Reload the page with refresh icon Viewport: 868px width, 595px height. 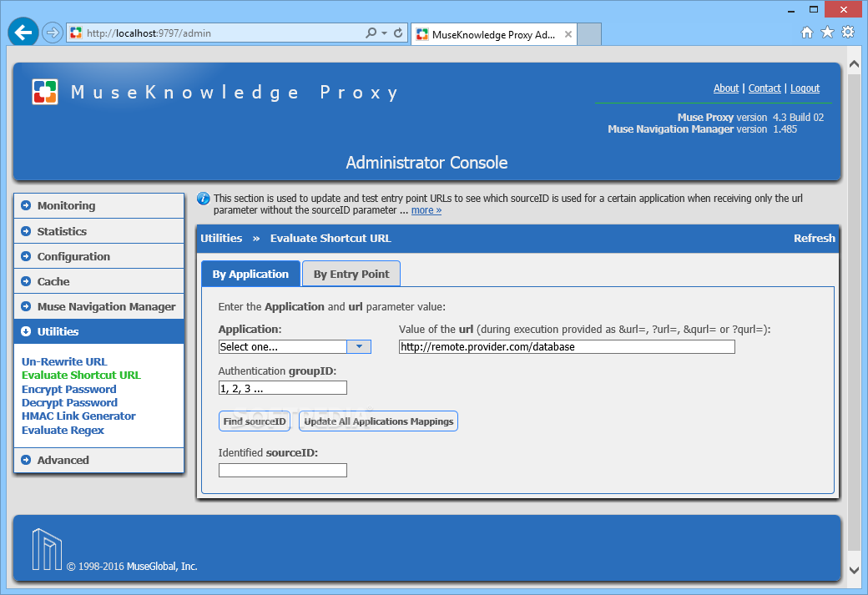click(x=398, y=33)
